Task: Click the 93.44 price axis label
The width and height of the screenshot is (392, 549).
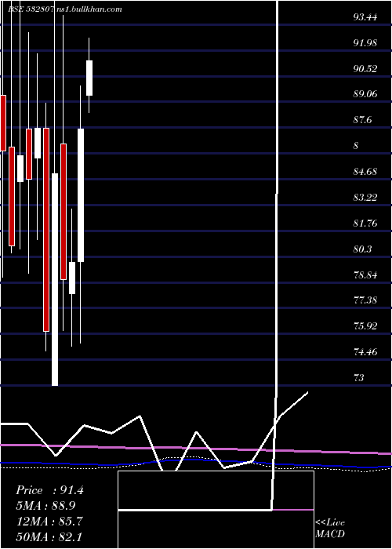Action: (x=365, y=17)
